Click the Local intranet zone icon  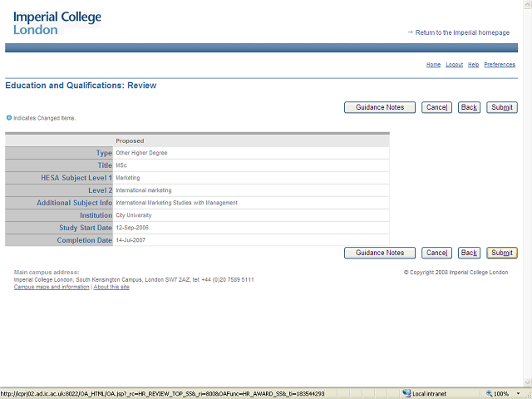[406, 393]
